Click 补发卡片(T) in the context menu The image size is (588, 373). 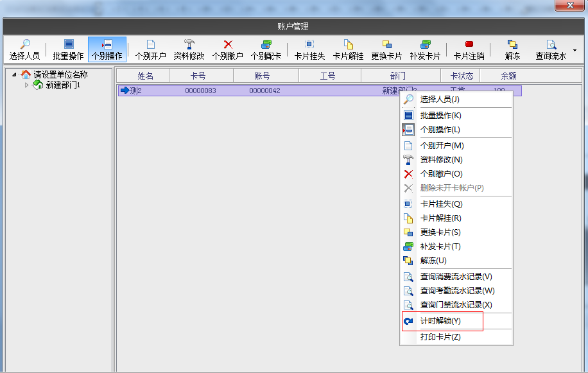440,247
